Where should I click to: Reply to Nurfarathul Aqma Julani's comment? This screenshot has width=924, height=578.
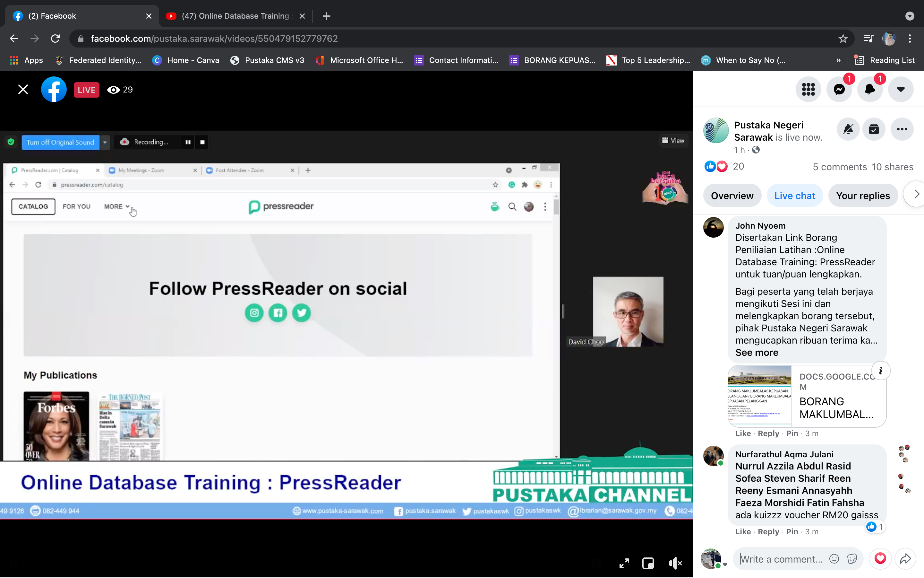pyautogui.click(x=768, y=532)
